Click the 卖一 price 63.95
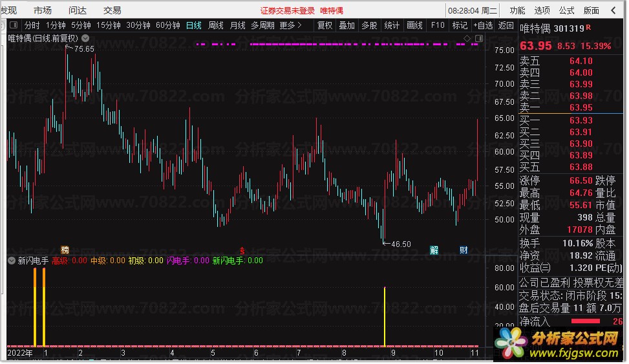629x364 pixels. 581,107
